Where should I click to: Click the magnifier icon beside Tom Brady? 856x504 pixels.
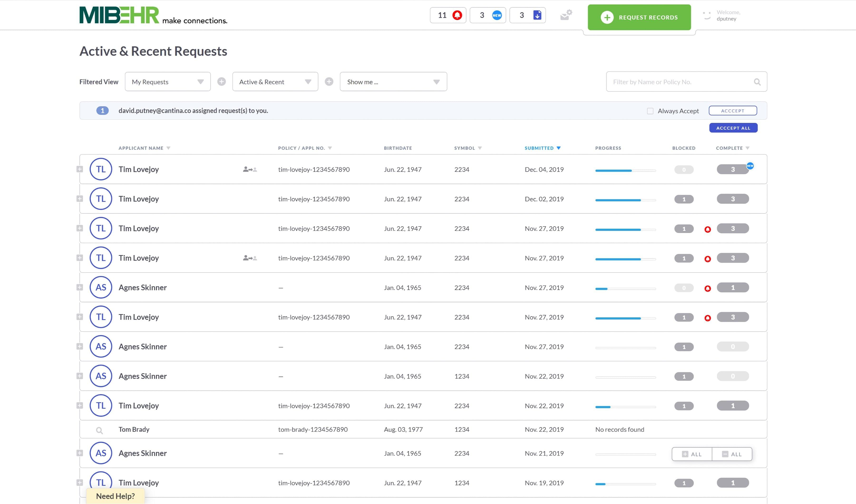tap(99, 430)
